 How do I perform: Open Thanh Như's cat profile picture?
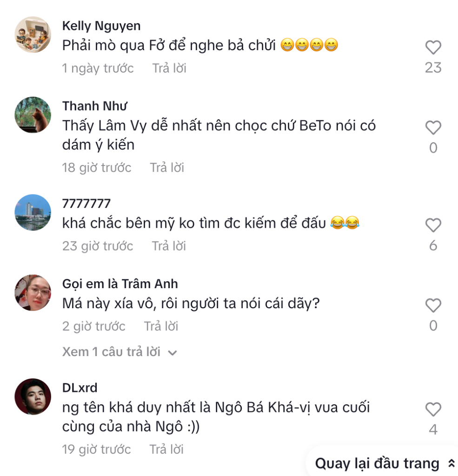click(33, 116)
